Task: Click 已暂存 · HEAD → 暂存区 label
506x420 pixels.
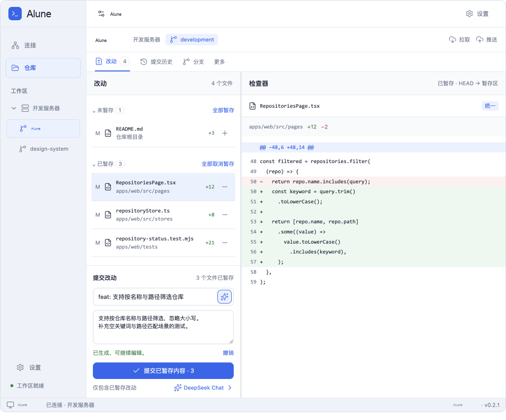Action: pos(467,83)
